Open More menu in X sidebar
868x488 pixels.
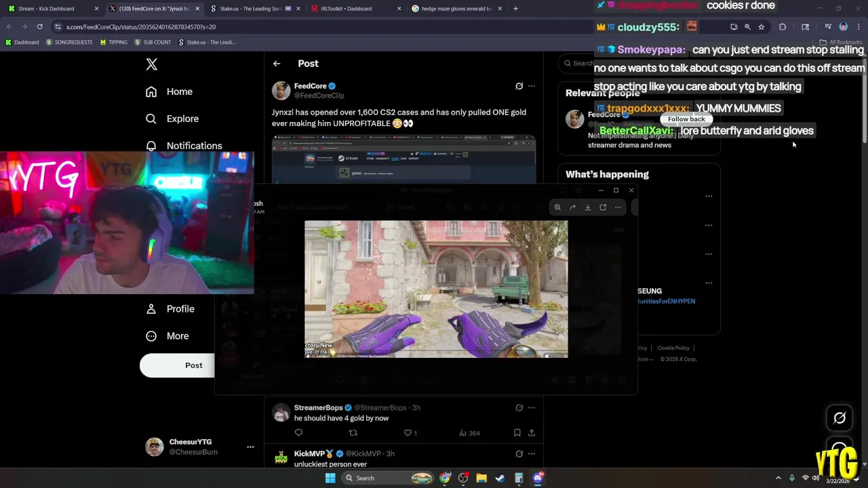(x=167, y=336)
